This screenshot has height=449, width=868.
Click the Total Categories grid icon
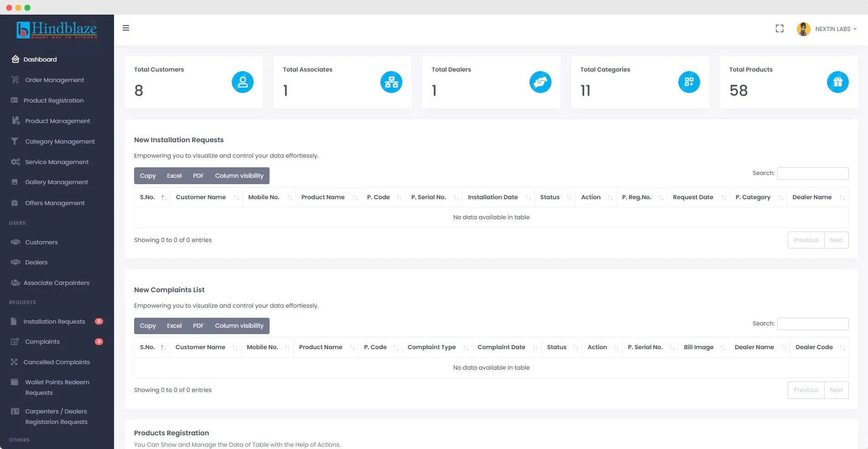[x=689, y=82]
